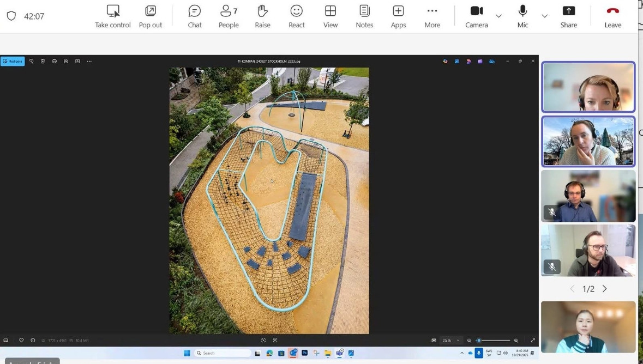
Task: Select the top participant video with headset
Action: (x=588, y=87)
